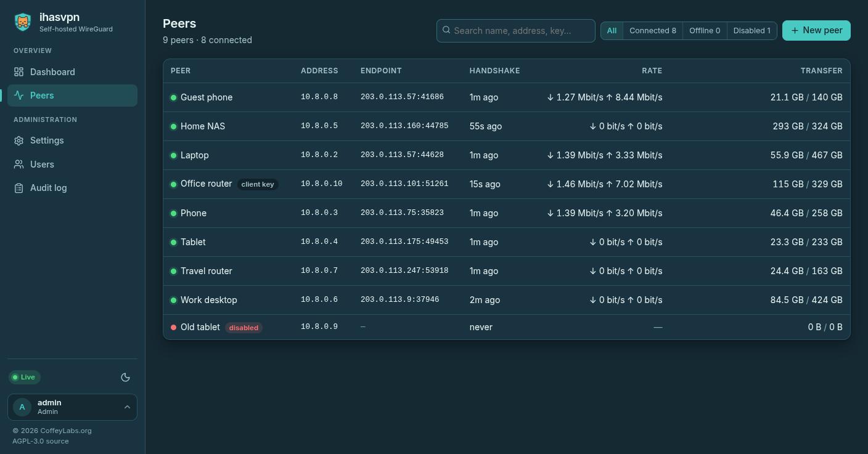Click the 9 peers · 8 connected summary

coord(207,40)
